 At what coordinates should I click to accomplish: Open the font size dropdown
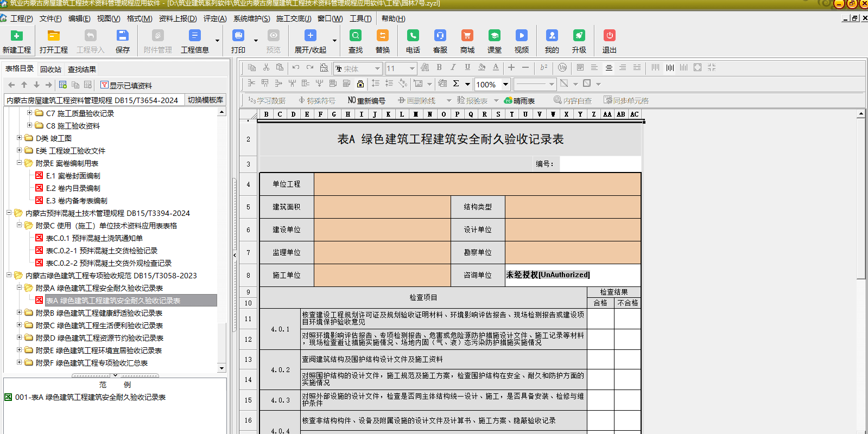point(412,68)
